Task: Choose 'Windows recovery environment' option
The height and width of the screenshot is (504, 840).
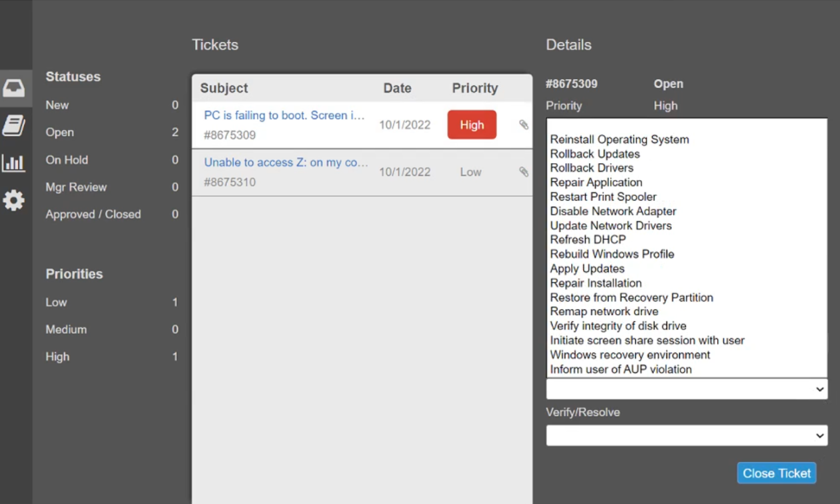Action: point(687,355)
